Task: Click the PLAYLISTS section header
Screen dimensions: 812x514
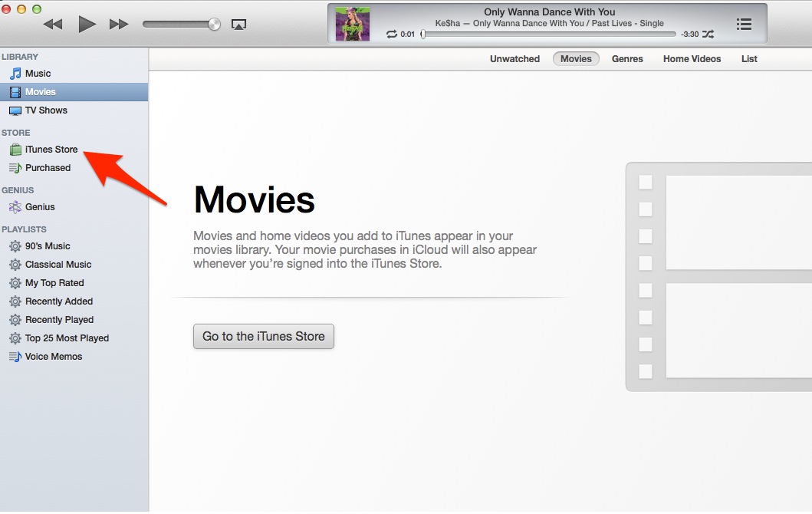Action: (x=24, y=229)
